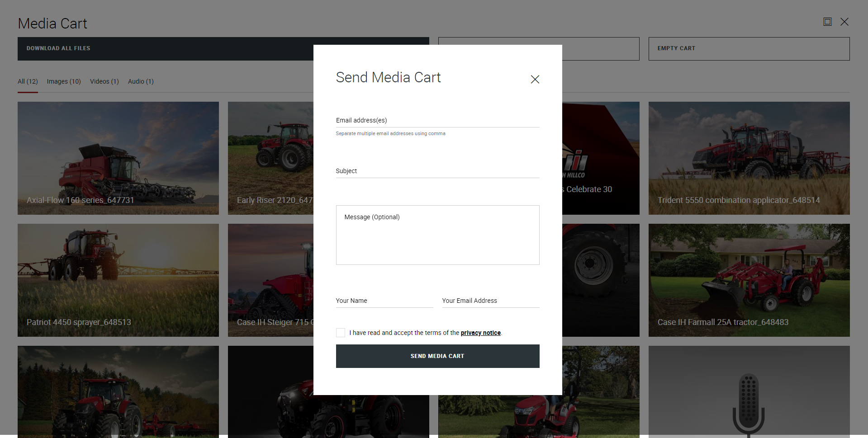Close the Media Cart overlay
868x438 pixels.
tap(844, 21)
